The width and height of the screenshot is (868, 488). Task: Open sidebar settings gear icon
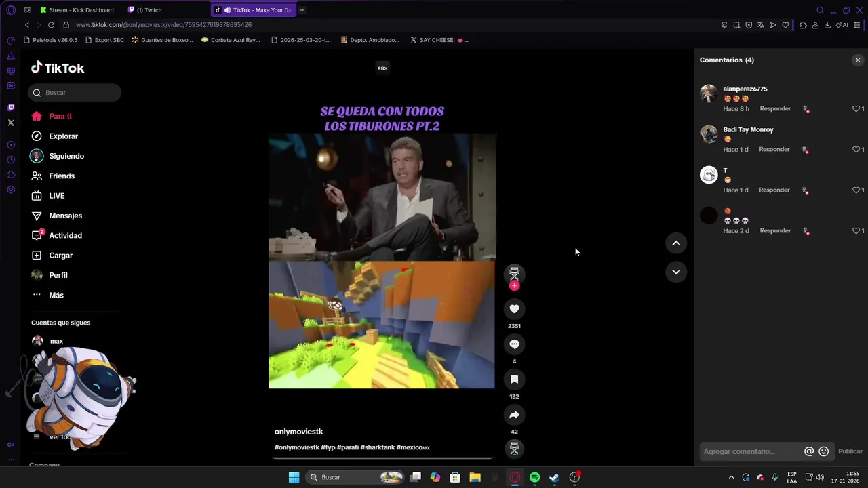tap(11, 190)
